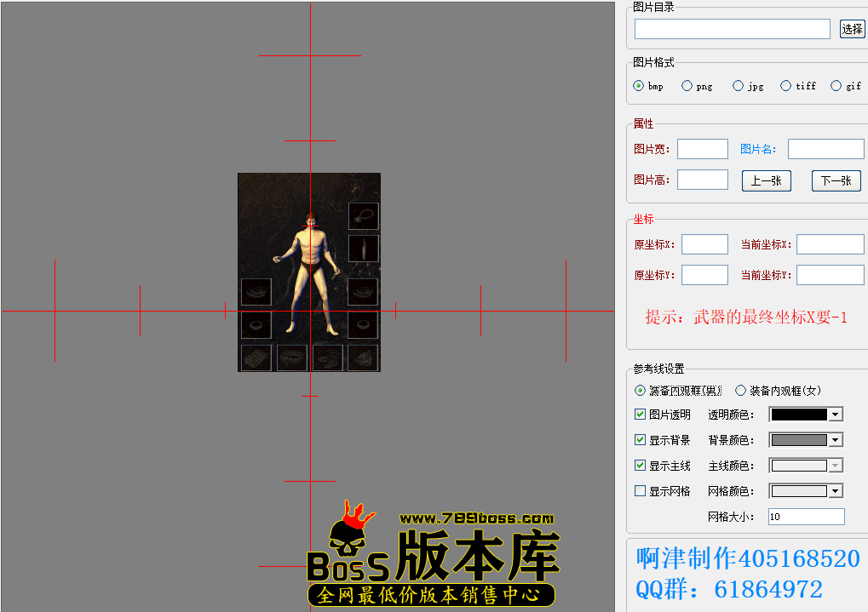
Task: Disable the 图片透明 transparency checkbox
Action: point(640,414)
